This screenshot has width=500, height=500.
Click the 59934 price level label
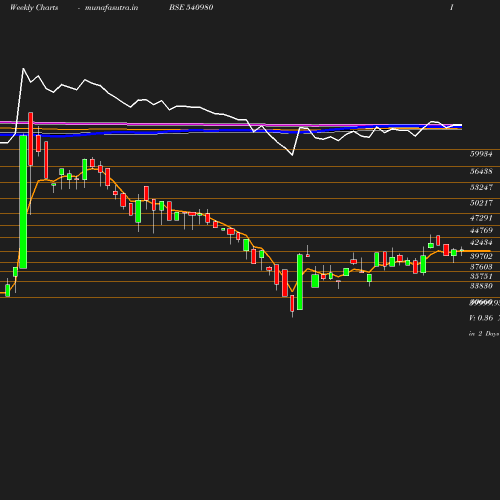[x=481, y=154]
